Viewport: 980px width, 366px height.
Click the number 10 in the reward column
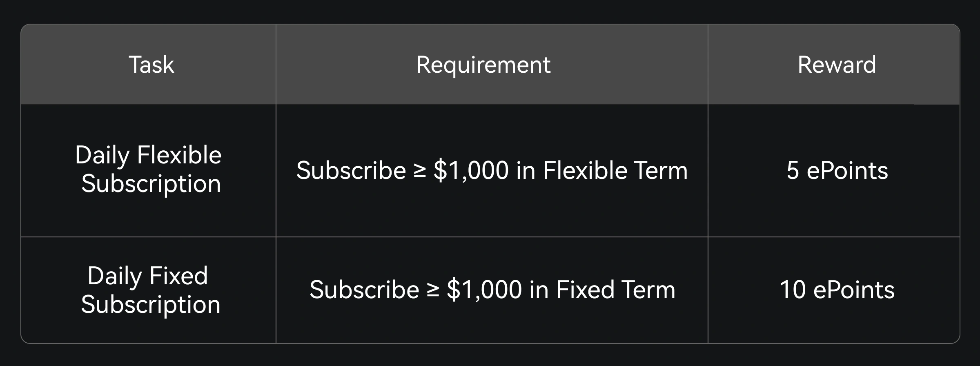(x=793, y=290)
